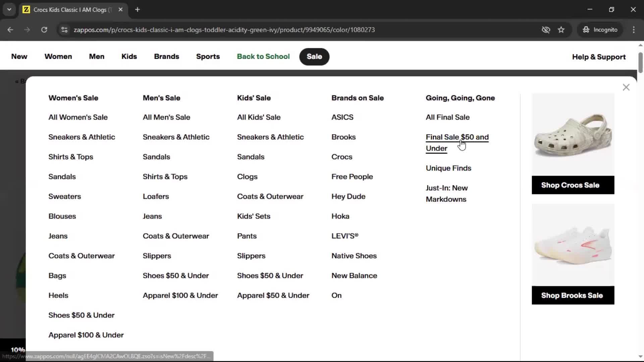
Task: Reload the Zappos page
Action: click(44, 29)
